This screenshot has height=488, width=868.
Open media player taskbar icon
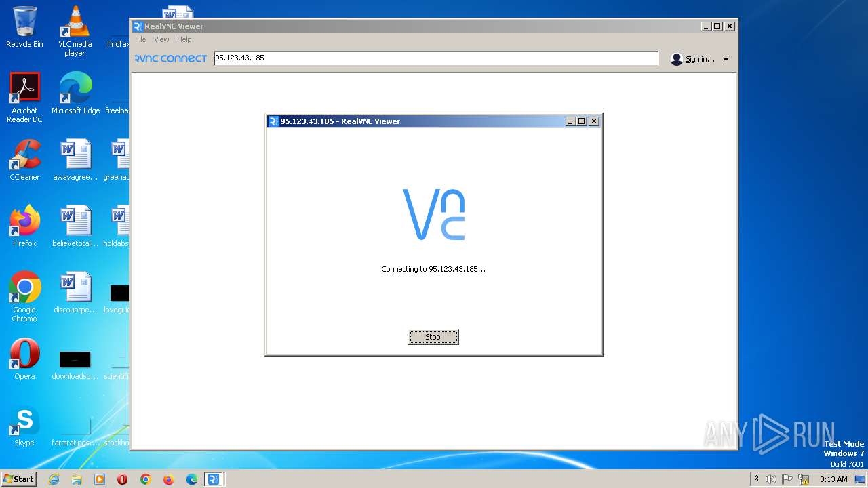tap(100, 479)
